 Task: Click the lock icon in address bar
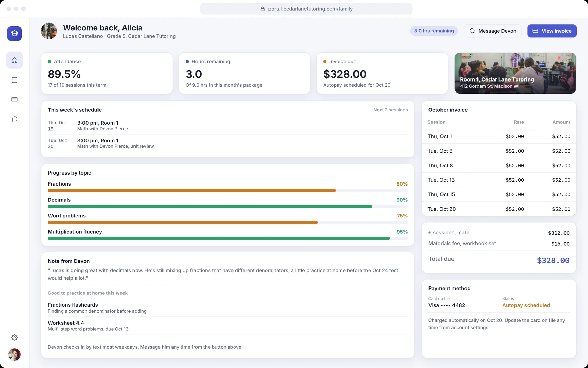[x=262, y=9]
